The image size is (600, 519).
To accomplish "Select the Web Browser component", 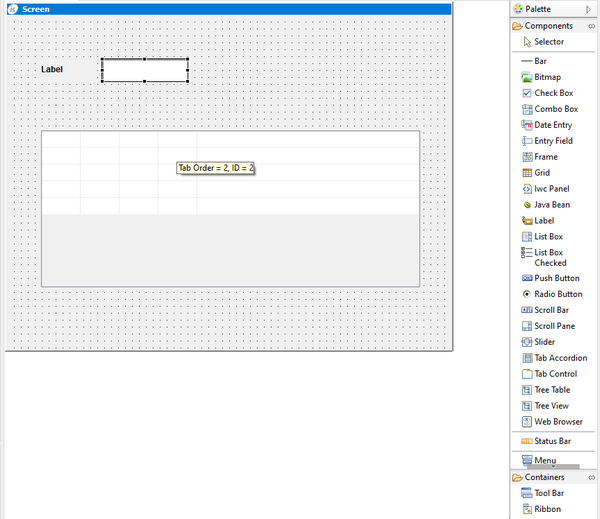I will click(x=552, y=422).
